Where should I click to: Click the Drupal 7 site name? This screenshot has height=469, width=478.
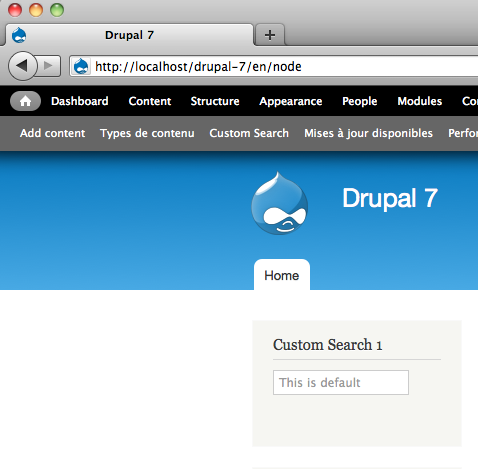point(390,198)
